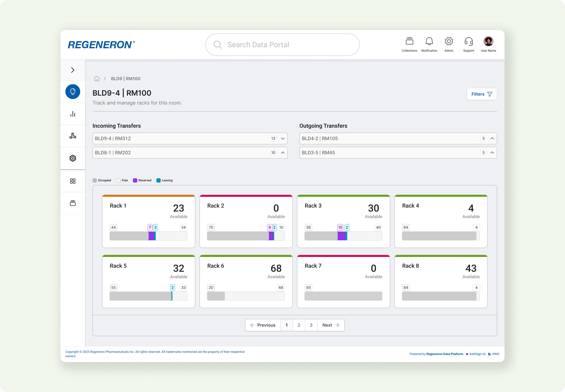Viewport: 565px width, 392px height.
Task: Click the Search Data Portal field
Action: coord(282,45)
